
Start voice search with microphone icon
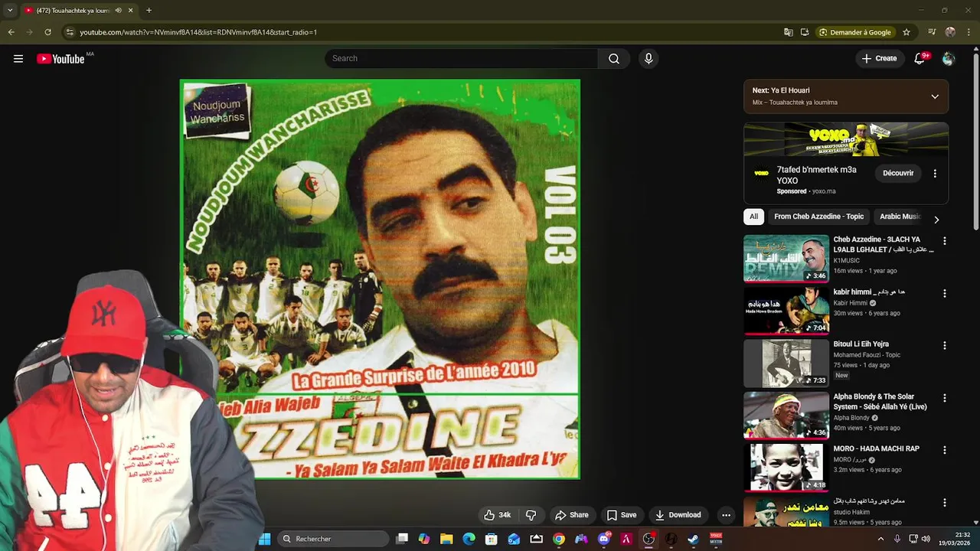pyautogui.click(x=648, y=59)
